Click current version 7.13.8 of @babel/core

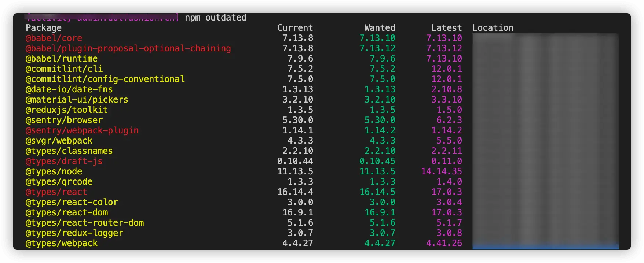pyautogui.click(x=298, y=38)
